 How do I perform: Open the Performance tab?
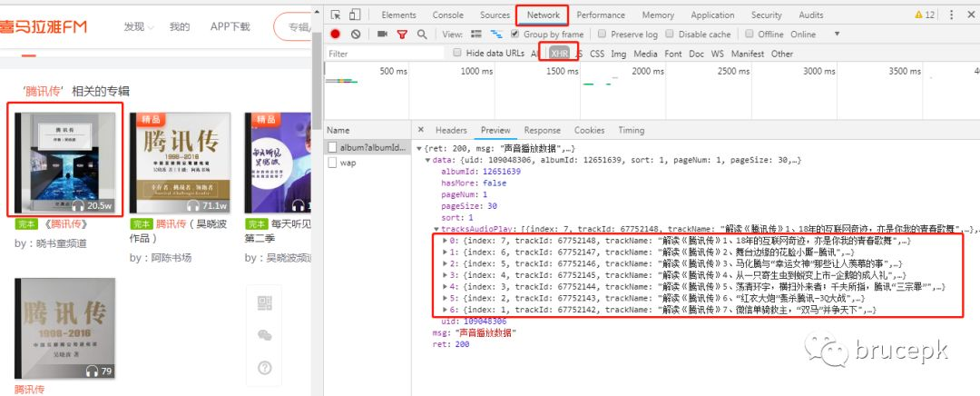pyautogui.click(x=601, y=15)
